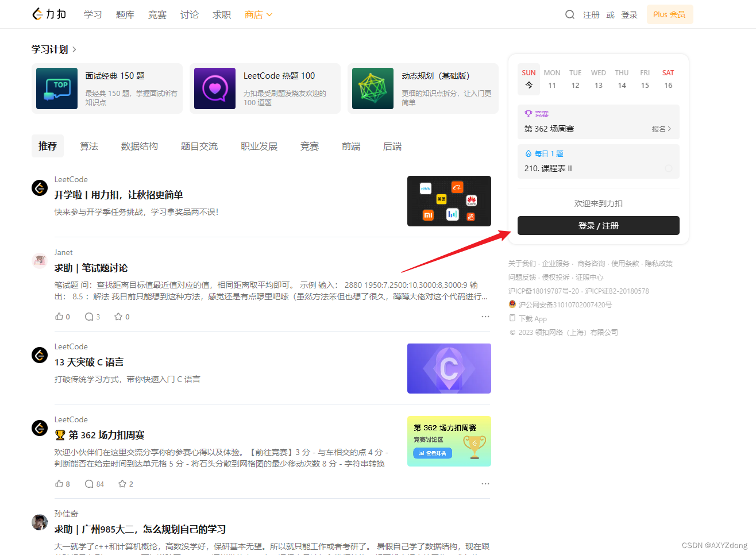The image size is (756, 555).
Task: Open daily problem 210. 课程表 II
Action: click(549, 168)
